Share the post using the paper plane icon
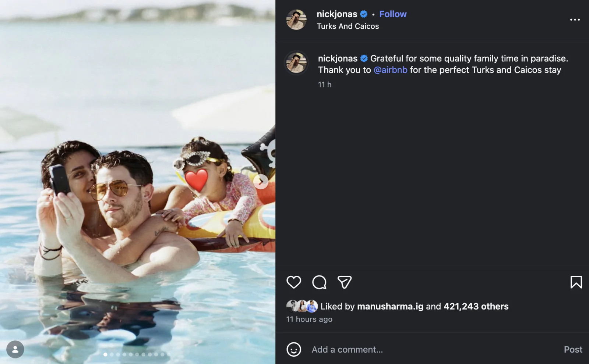The width and height of the screenshot is (589, 364). point(344,282)
